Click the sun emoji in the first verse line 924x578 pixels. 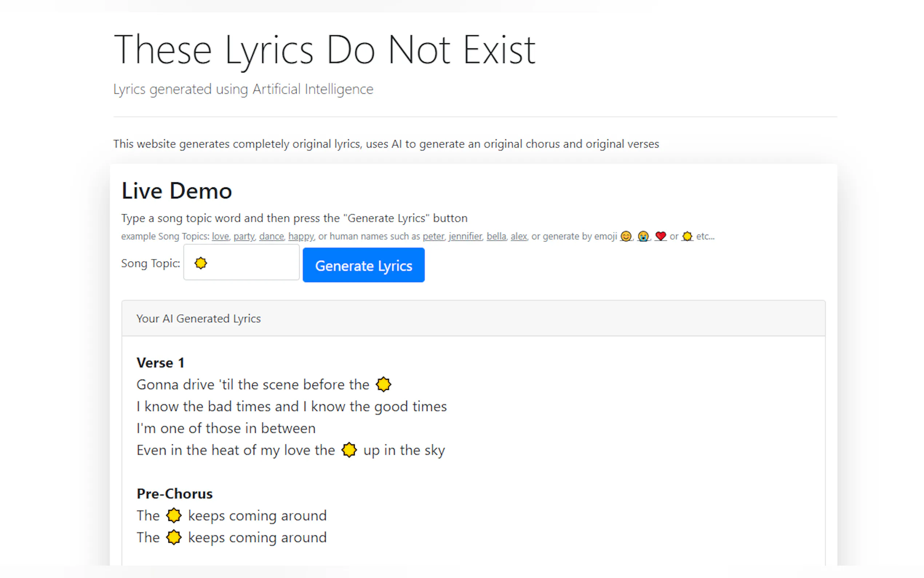tap(383, 385)
